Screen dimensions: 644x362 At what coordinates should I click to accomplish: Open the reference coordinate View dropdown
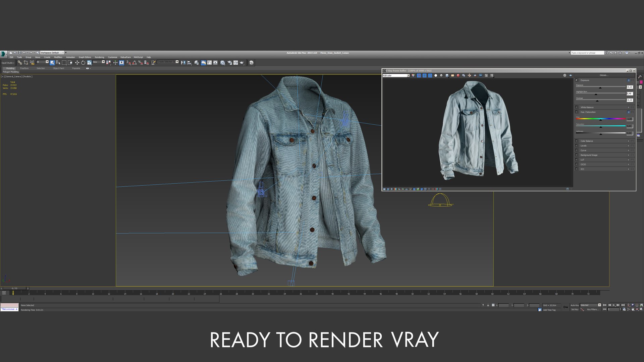click(99, 62)
